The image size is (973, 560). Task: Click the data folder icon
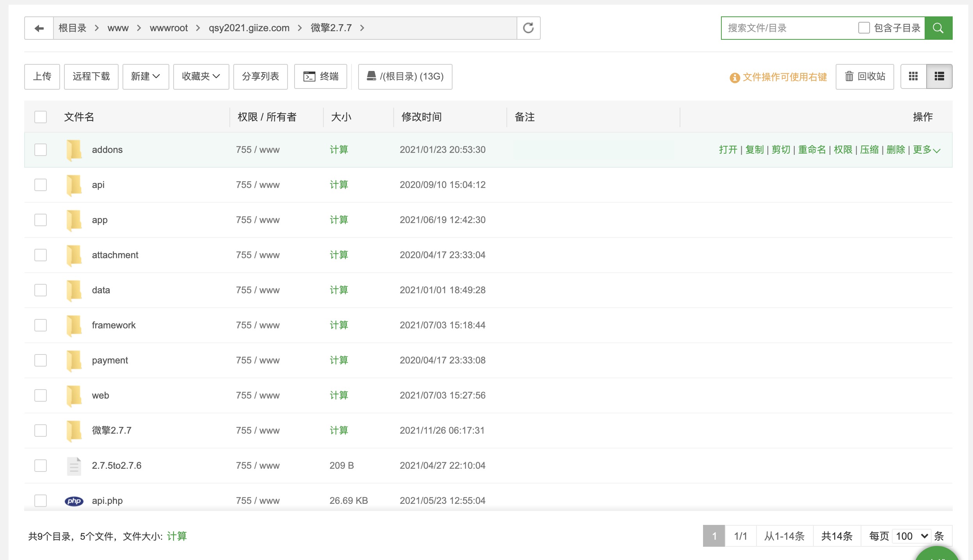pyautogui.click(x=74, y=290)
